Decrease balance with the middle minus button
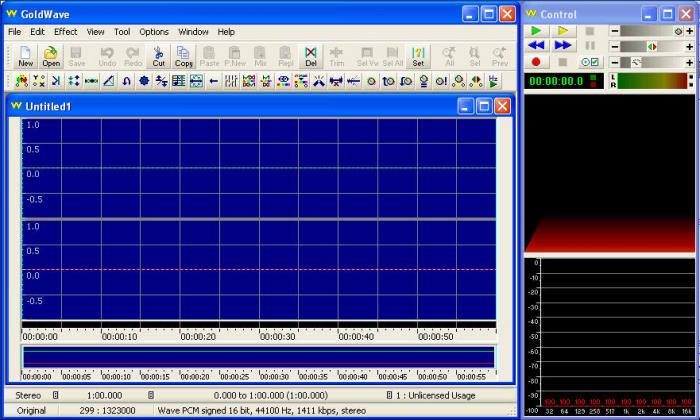This screenshot has width=700, height=420. click(615, 46)
